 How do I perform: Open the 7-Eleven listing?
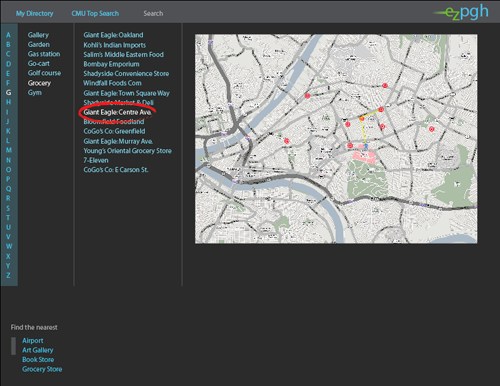[x=96, y=160]
